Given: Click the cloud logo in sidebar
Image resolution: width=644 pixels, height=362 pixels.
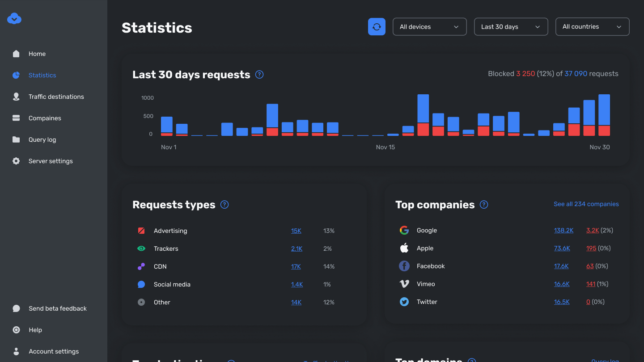Looking at the screenshot, I should [x=14, y=18].
